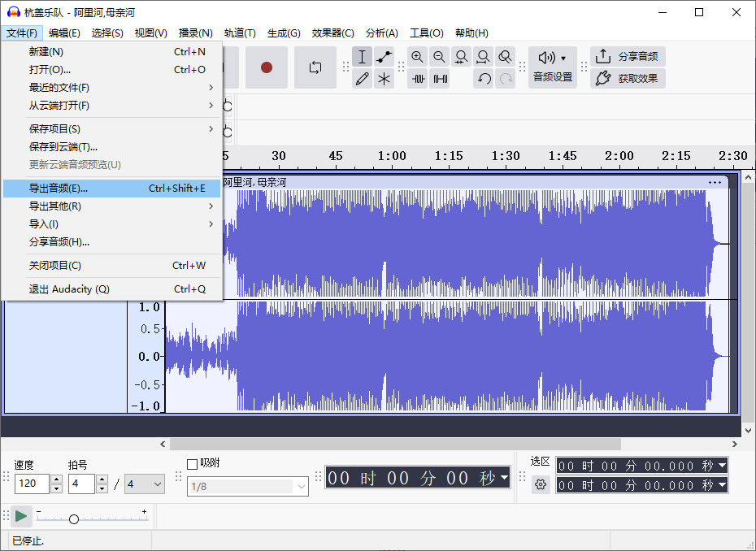Click the red Record button

(x=266, y=67)
